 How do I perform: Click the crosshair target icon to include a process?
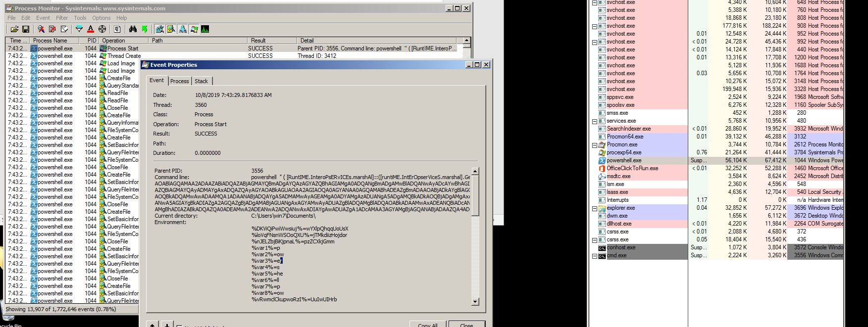click(102, 29)
